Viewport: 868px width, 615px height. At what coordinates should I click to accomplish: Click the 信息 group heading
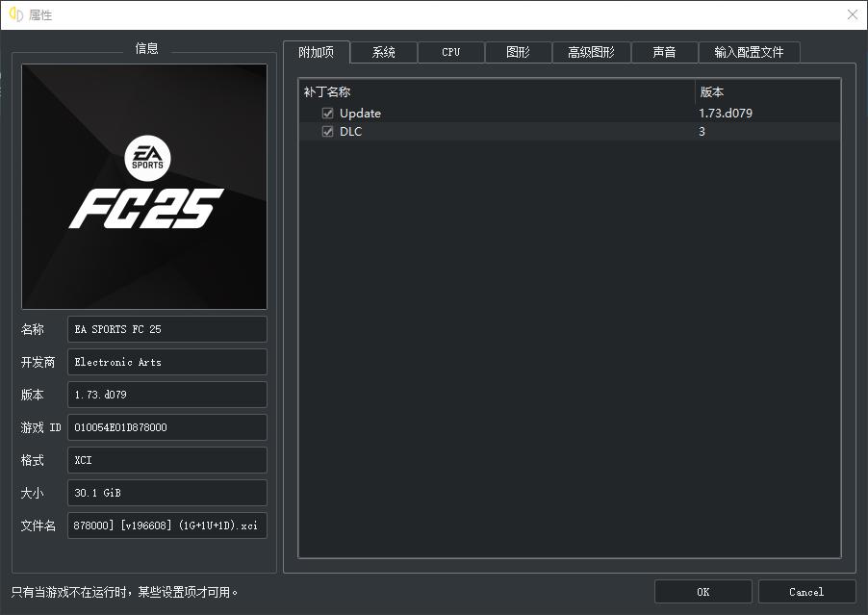click(x=146, y=48)
